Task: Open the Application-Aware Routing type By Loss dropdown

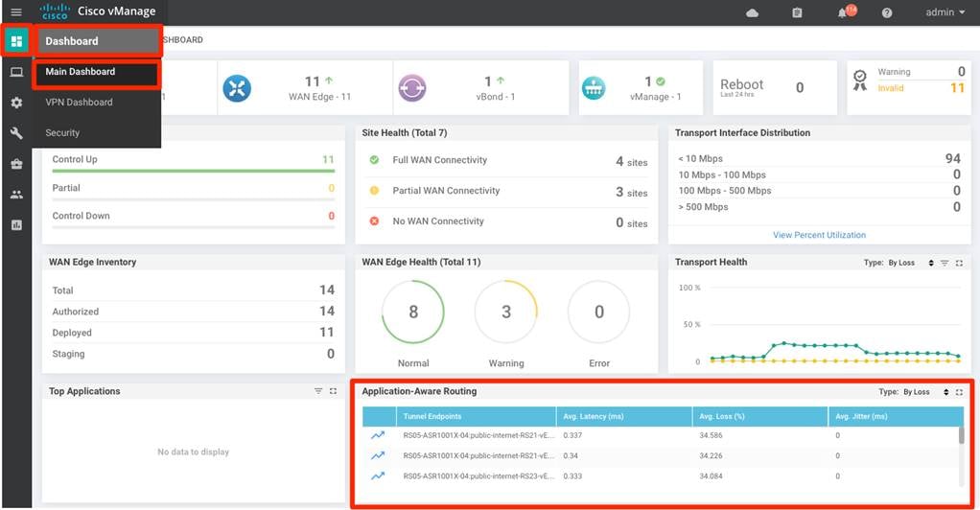Action: point(926,392)
